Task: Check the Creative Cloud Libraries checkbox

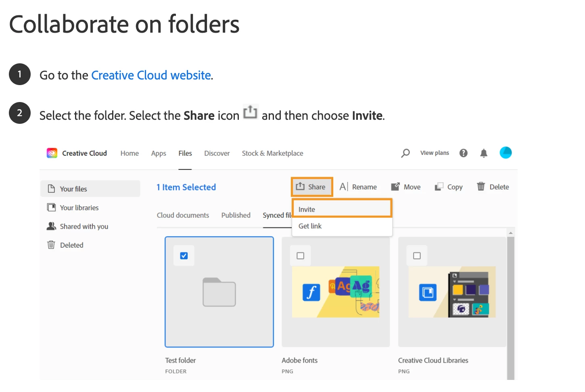Action: (x=417, y=256)
